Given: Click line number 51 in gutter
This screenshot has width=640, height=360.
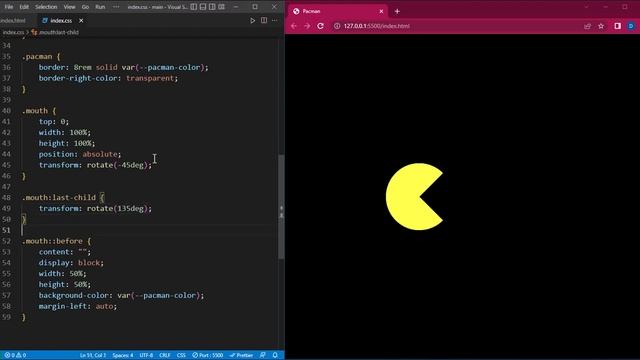Looking at the screenshot, I should pyautogui.click(x=6, y=230).
